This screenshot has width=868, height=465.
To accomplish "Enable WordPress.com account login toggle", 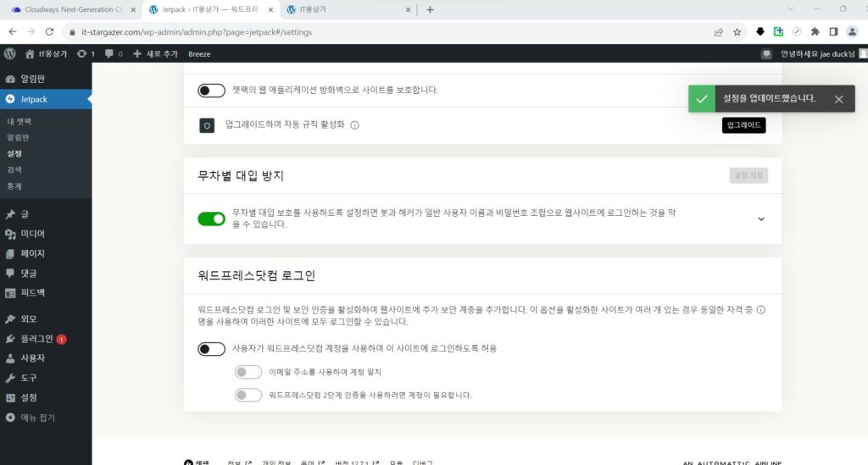I will [x=211, y=349].
